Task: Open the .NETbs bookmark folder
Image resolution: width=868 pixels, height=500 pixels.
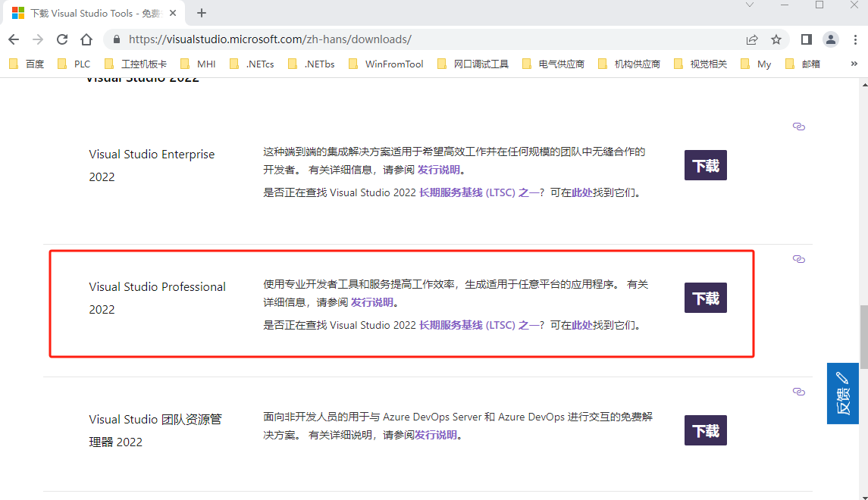Action: pos(311,64)
